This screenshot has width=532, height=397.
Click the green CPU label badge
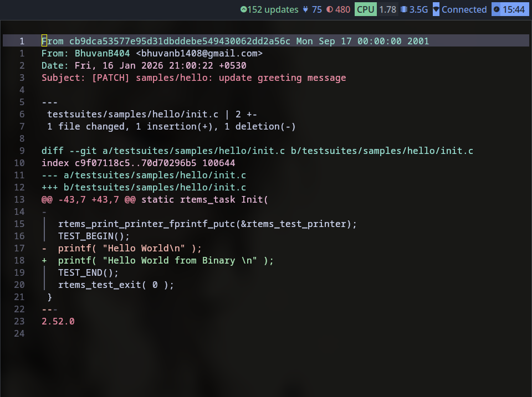click(x=366, y=9)
